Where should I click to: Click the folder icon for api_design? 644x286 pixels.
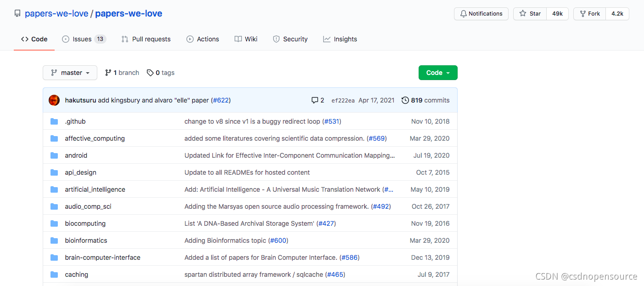[54, 172]
